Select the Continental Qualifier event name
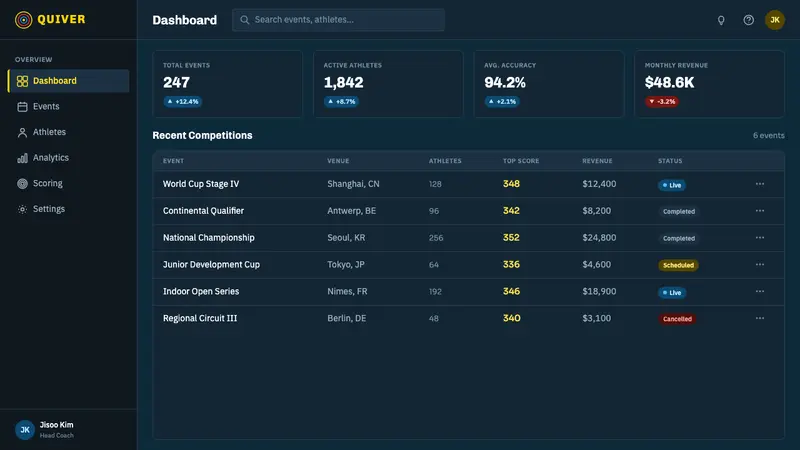Viewport: 800px width, 450px height. [x=204, y=211]
